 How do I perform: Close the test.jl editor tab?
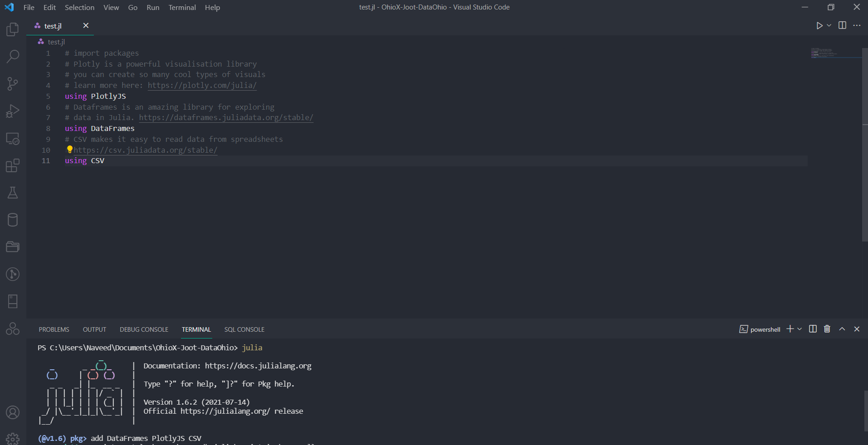click(x=86, y=25)
